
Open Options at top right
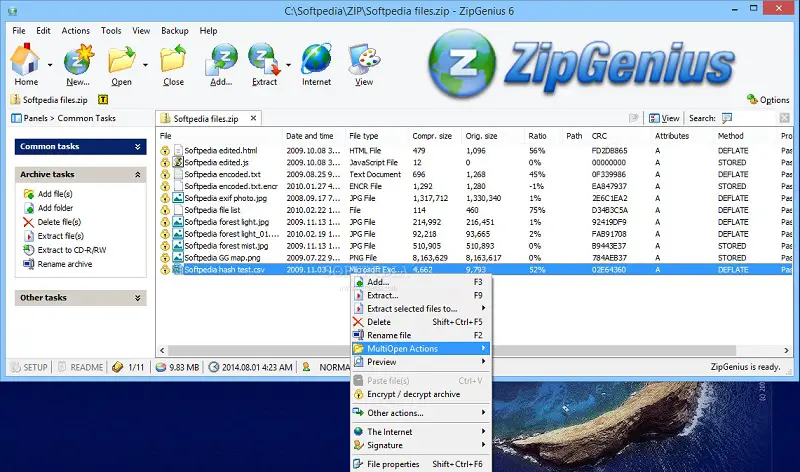click(x=768, y=100)
